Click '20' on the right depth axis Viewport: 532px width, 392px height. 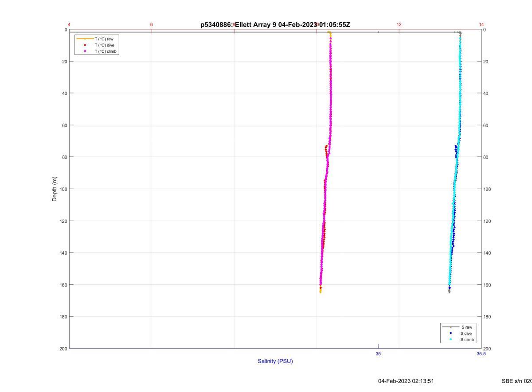[x=486, y=62]
